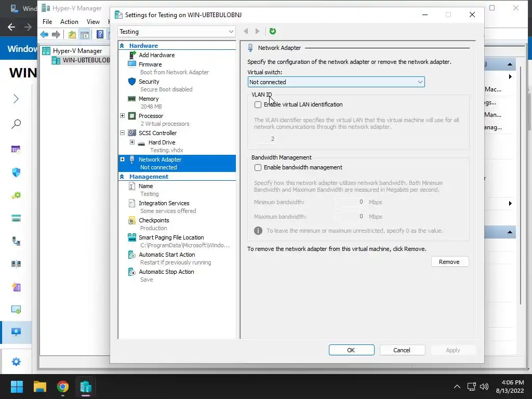Go to previous settings page arrow
Screen dimensions: 532x399
pos(246,31)
